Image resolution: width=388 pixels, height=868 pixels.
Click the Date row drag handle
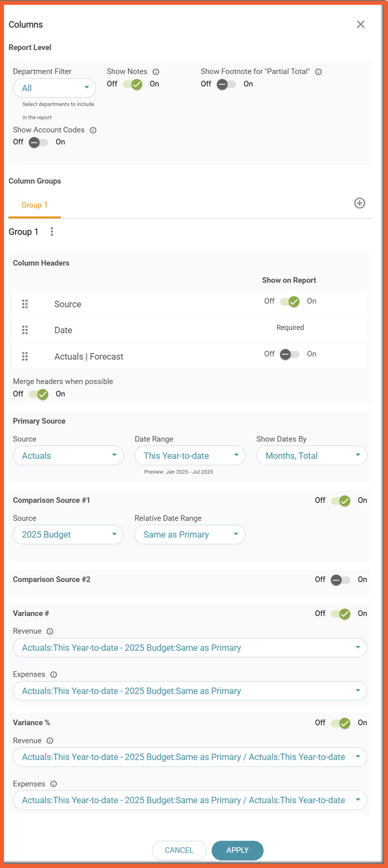click(x=25, y=330)
